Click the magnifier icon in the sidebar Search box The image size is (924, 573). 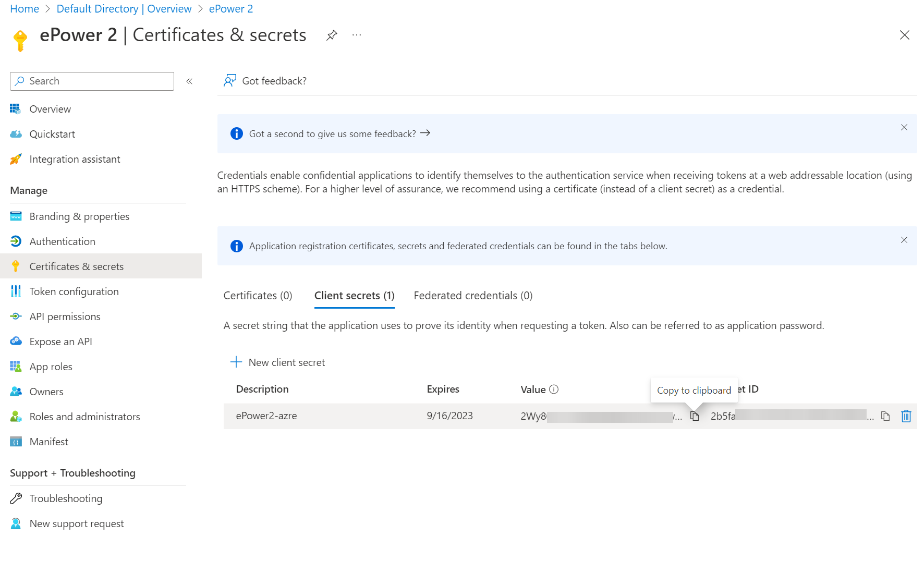(20, 81)
